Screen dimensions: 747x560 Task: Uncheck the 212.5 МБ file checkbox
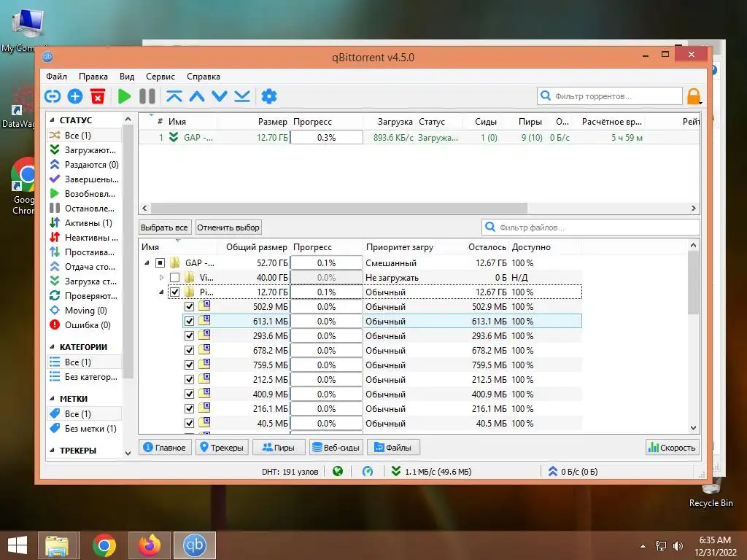(x=189, y=379)
